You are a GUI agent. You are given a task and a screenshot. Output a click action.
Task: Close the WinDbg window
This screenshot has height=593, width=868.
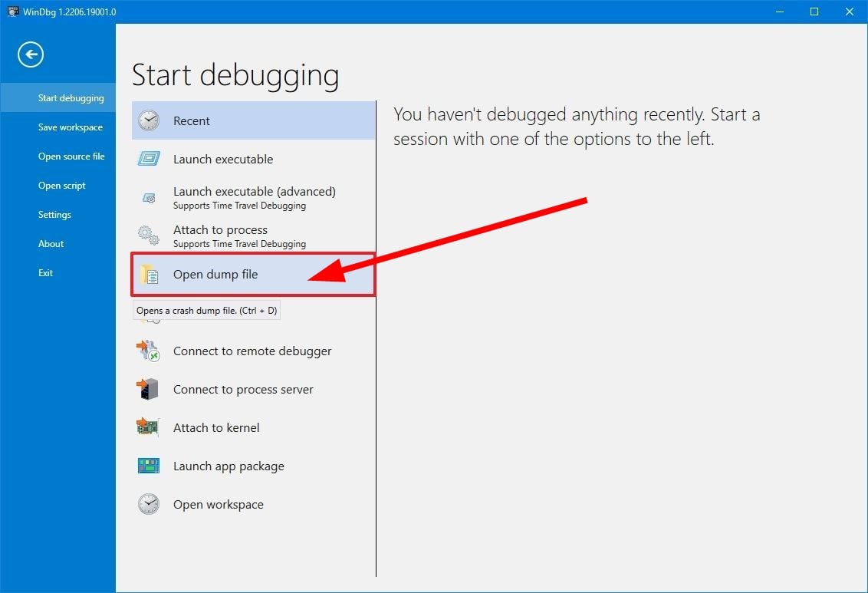850,12
